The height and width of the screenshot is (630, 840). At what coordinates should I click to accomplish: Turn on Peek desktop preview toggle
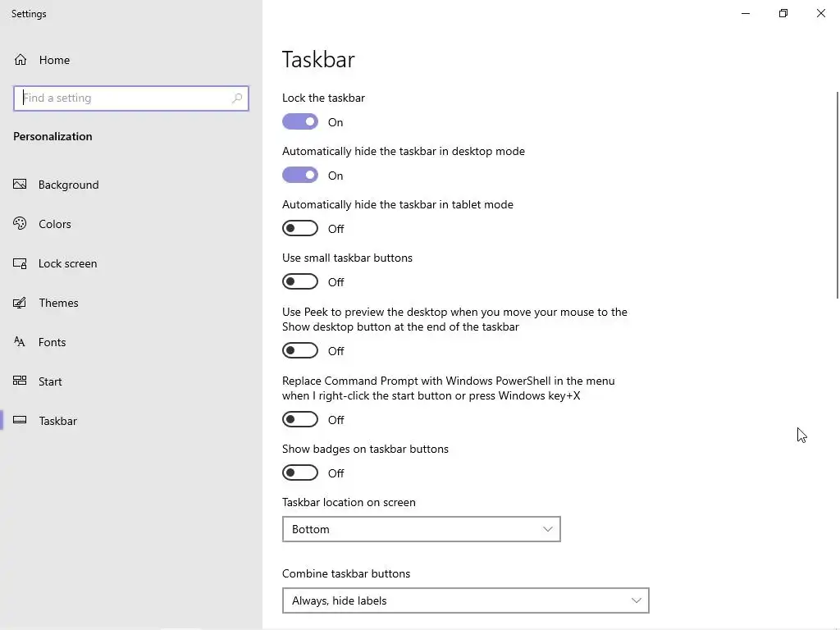[x=300, y=351]
